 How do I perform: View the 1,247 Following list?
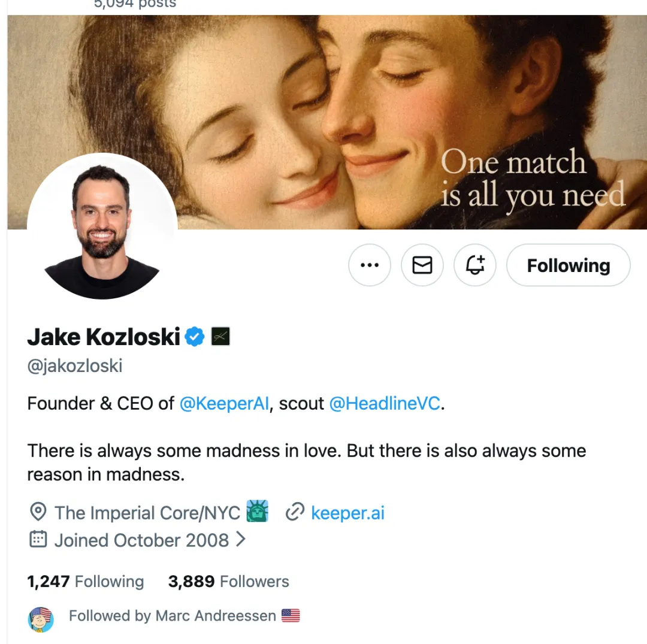click(86, 581)
